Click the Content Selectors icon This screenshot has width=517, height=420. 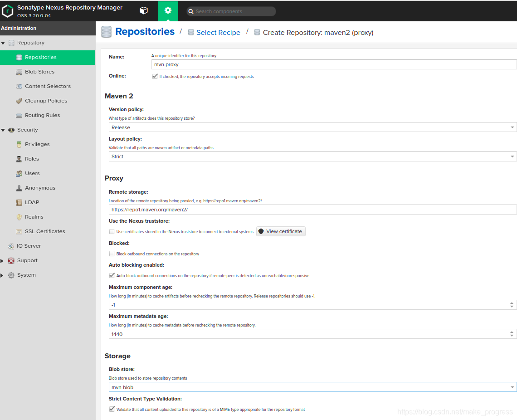(x=19, y=86)
